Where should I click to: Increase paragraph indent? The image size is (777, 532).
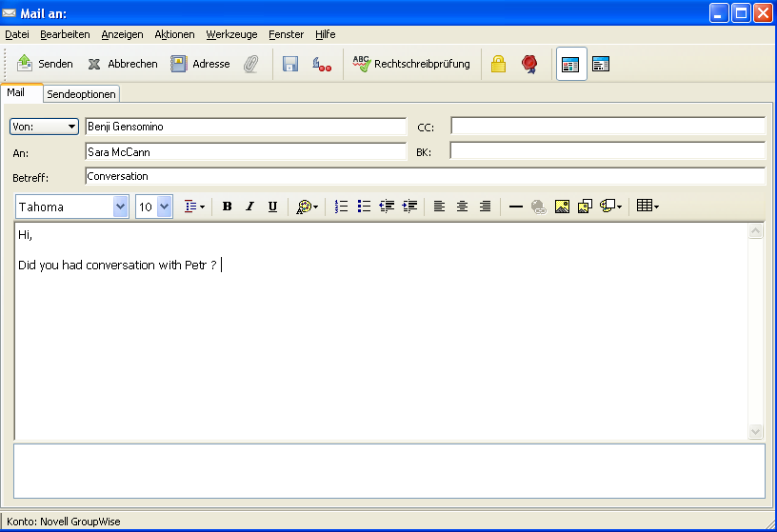click(x=409, y=207)
